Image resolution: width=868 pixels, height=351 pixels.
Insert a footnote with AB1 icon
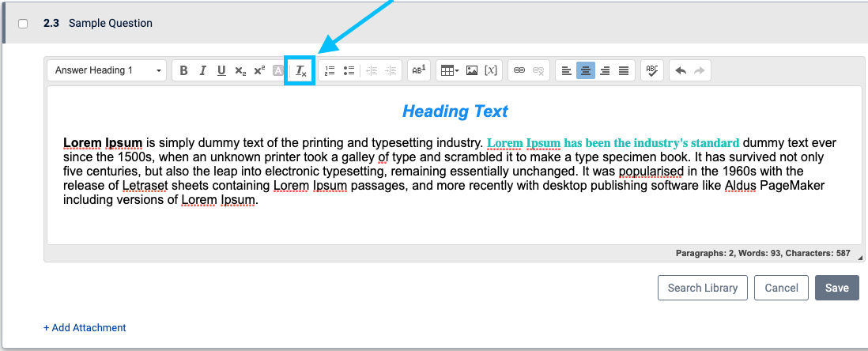pos(418,70)
